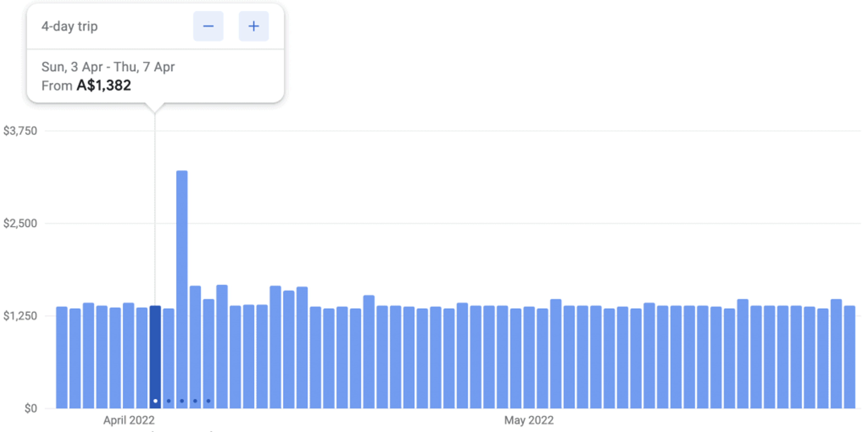
Task: Click the '4-day trip' label
Action: tap(69, 26)
